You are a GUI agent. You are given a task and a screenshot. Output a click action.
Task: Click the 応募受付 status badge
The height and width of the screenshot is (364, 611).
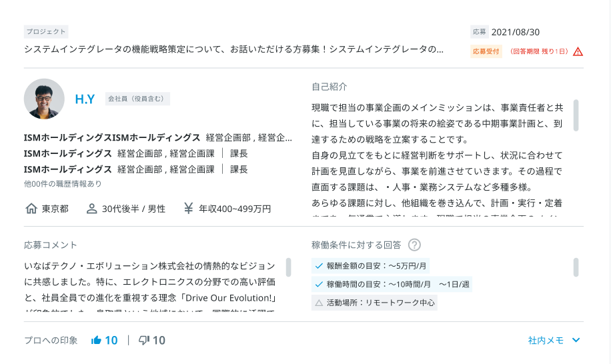(x=486, y=51)
